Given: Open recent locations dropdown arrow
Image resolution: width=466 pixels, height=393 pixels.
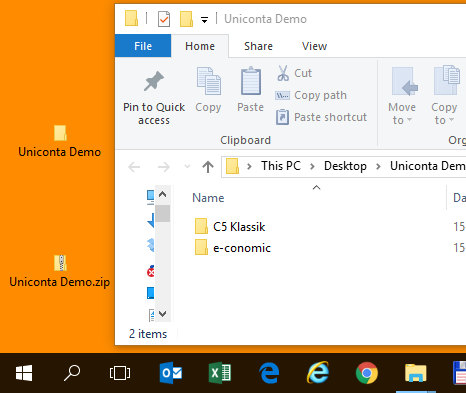Looking at the screenshot, I should (x=188, y=167).
